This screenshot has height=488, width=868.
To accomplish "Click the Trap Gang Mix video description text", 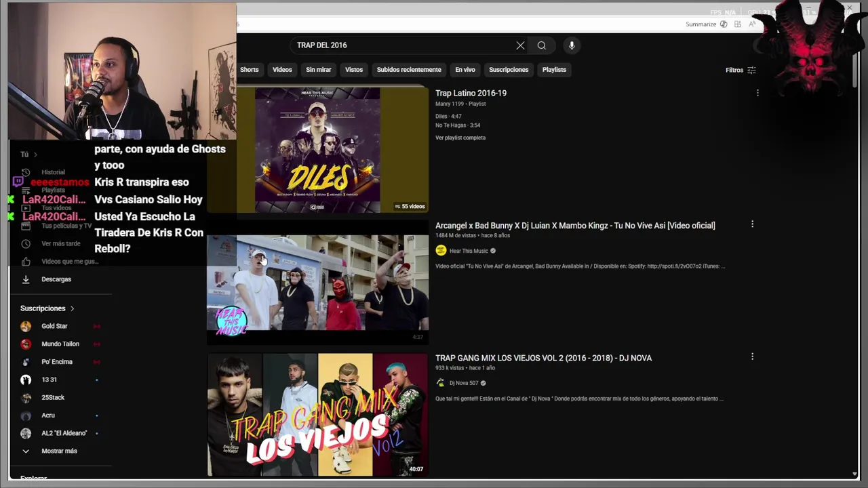I will [579, 399].
